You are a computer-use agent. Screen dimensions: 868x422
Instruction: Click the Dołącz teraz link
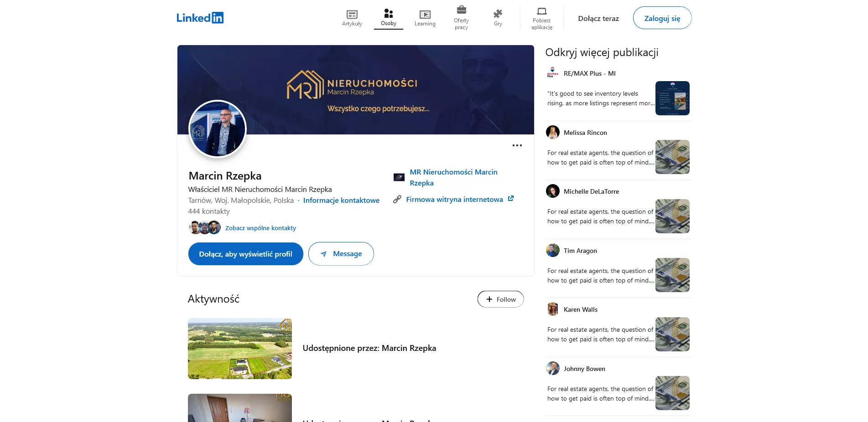pos(598,18)
